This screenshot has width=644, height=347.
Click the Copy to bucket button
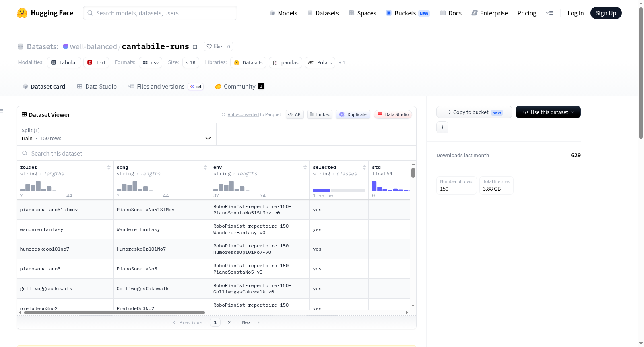click(x=474, y=112)
